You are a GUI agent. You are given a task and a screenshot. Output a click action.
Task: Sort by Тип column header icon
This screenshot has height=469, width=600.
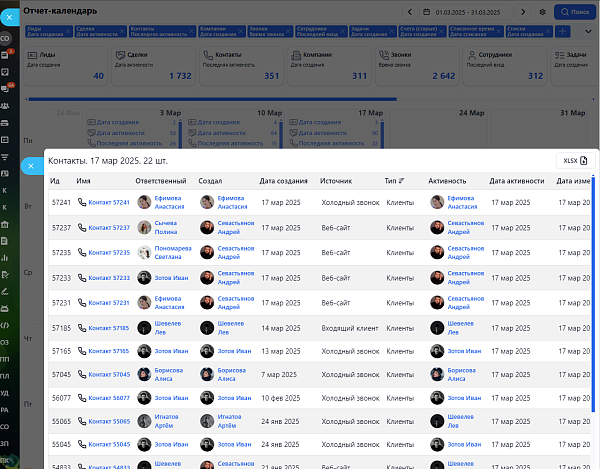(401, 181)
